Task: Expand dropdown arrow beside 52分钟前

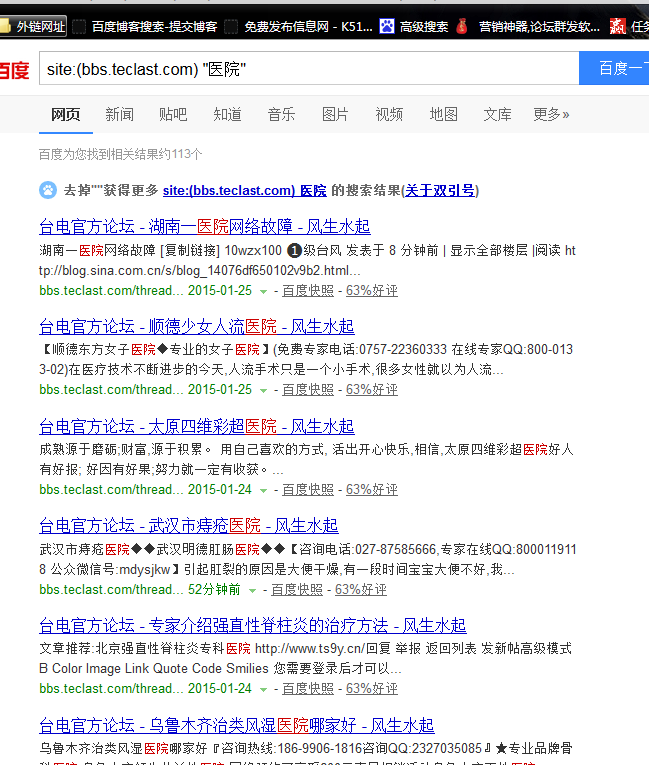Action: 252,591
